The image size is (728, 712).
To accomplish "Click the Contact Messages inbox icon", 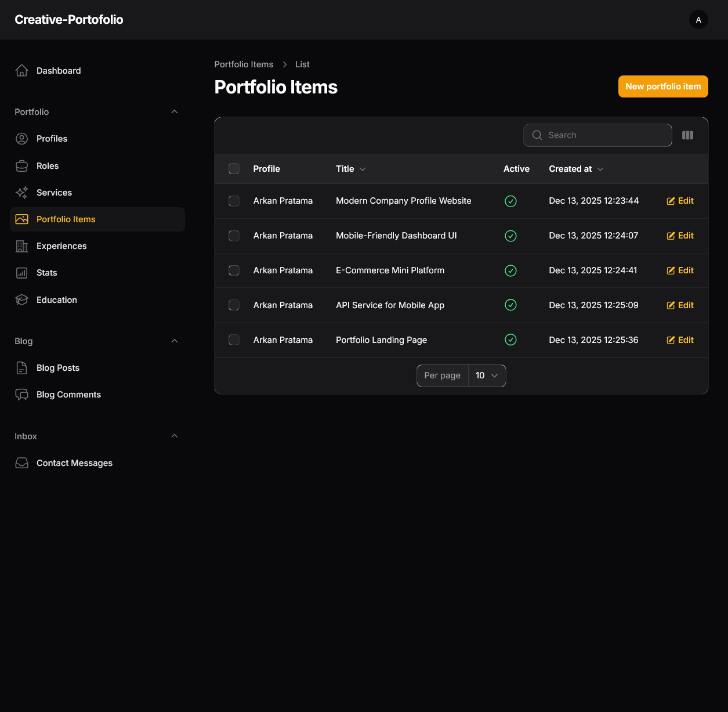I will point(21,463).
